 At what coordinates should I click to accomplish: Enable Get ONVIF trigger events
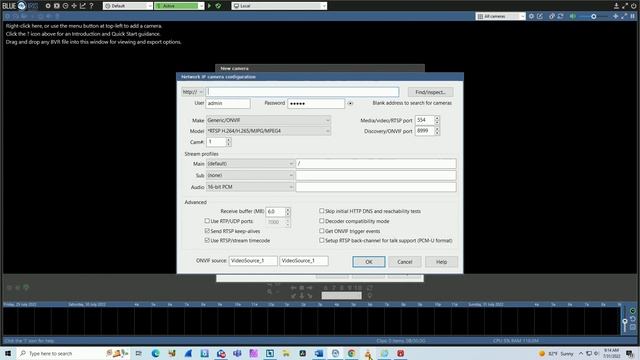322,231
